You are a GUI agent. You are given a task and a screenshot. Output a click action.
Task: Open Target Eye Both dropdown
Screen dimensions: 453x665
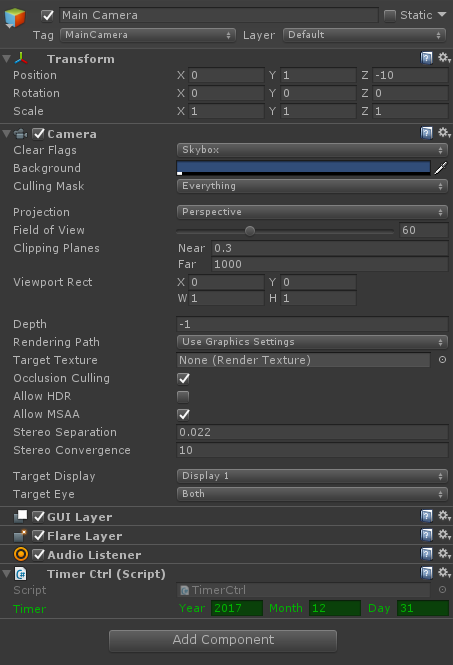[x=312, y=494]
